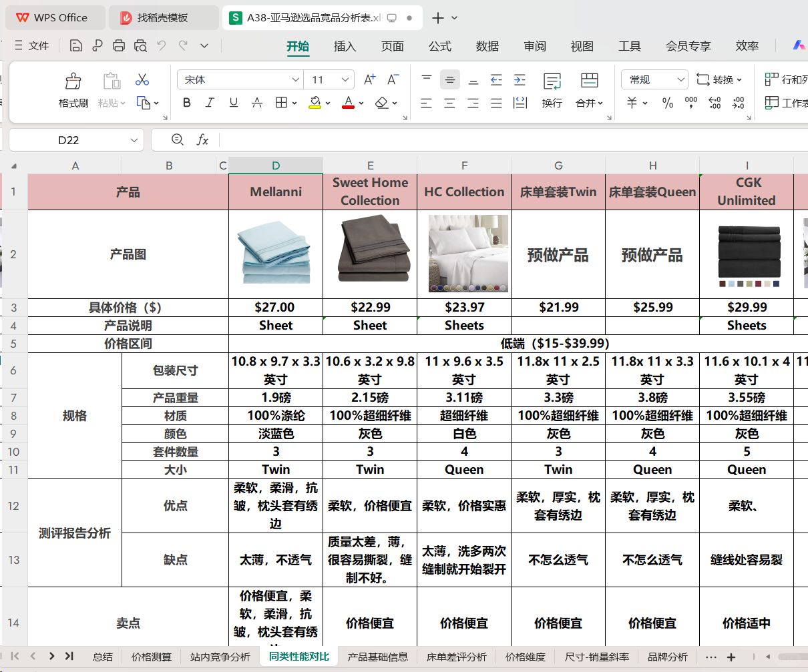Click the 行和列 (Rows and Columns) button
808x672 pixels.
[x=787, y=79]
